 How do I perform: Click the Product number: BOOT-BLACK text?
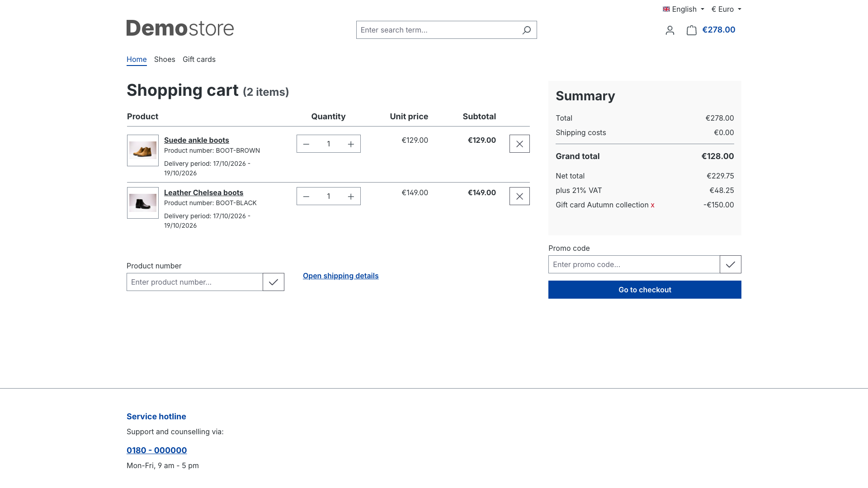click(210, 203)
